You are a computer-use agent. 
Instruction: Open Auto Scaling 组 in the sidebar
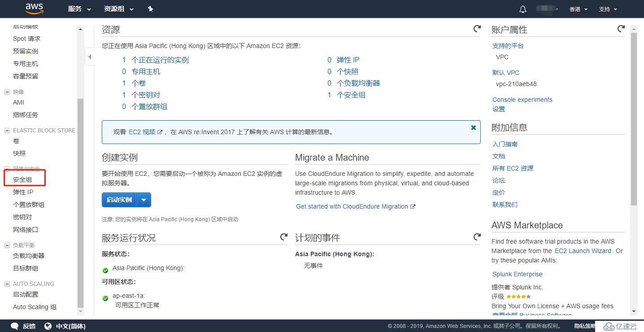pos(35,307)
